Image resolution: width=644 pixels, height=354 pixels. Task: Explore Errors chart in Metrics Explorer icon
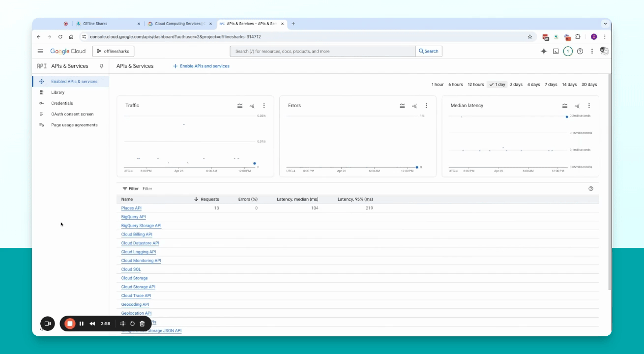pyautogui.click(x=414, y=106)
